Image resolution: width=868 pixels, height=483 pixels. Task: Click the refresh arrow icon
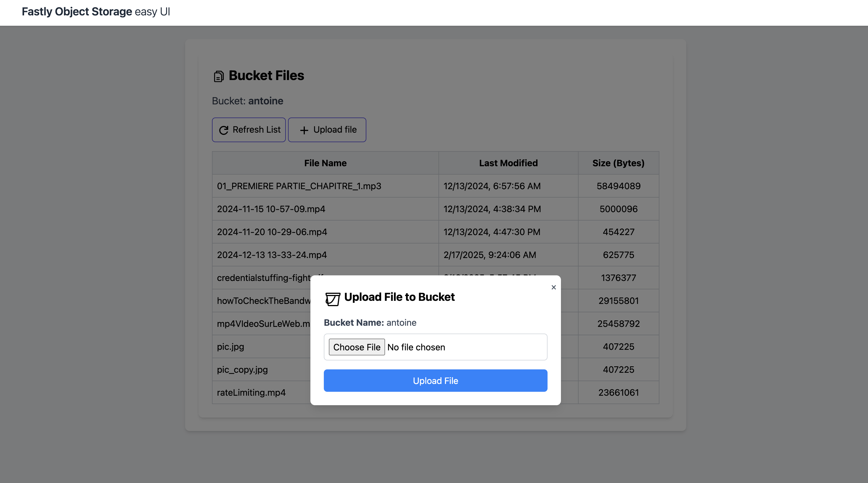224,130
